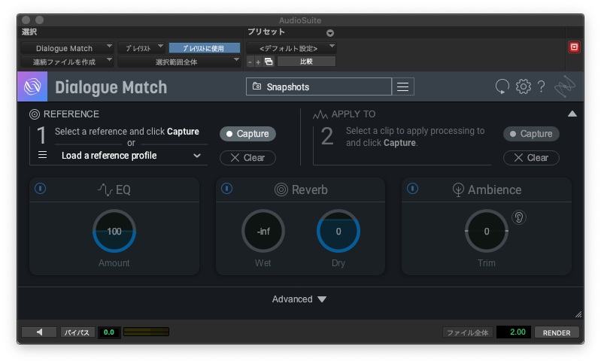This screenshot has width=601, height=364.
Task: Toggle プレイリストに使用 button
Action: (x=205, y=48)
